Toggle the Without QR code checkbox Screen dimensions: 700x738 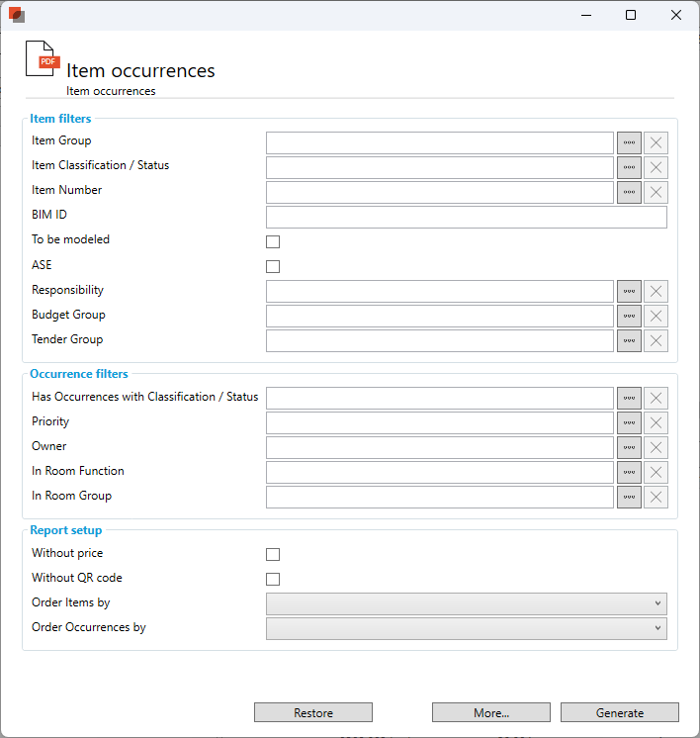273,579
